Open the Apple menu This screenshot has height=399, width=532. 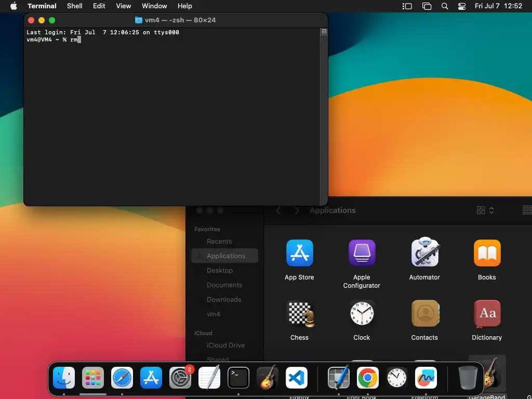click(x=14, y=6)
